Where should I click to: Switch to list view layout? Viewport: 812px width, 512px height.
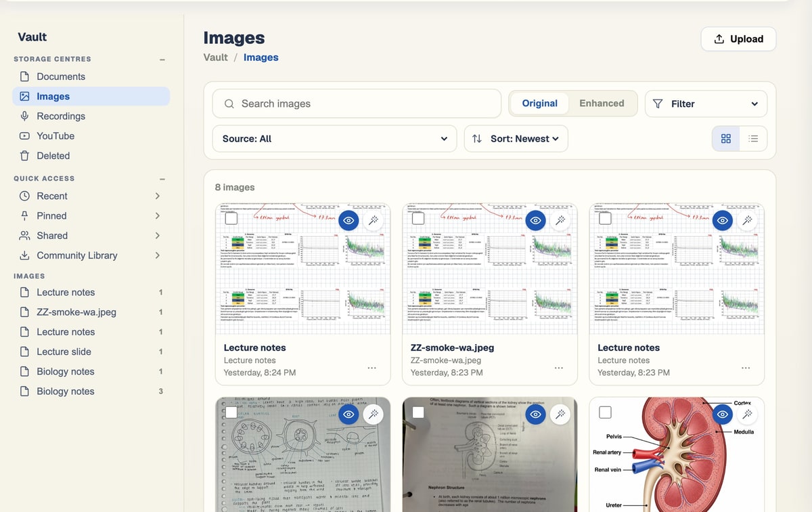click(753, 139)
